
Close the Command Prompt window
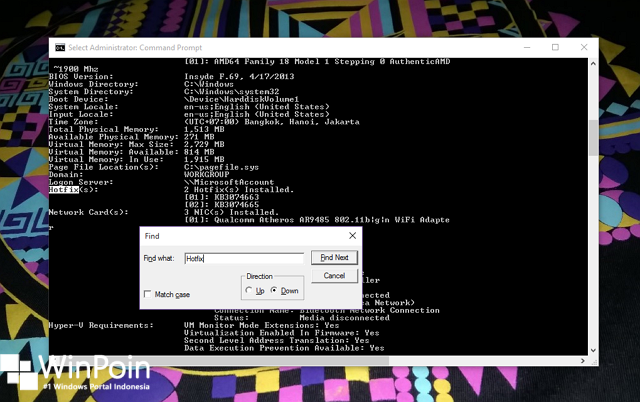pyautogui.click(x=584, y=47)
